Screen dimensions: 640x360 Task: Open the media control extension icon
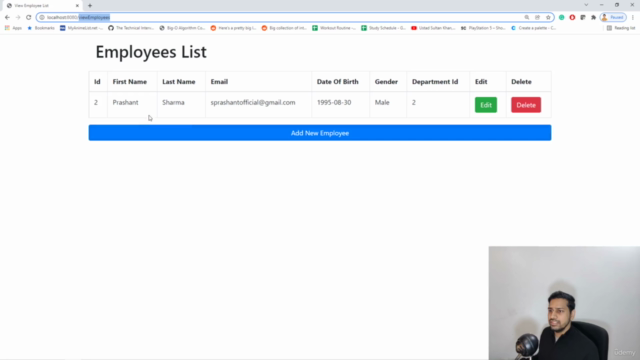point(583,17)
